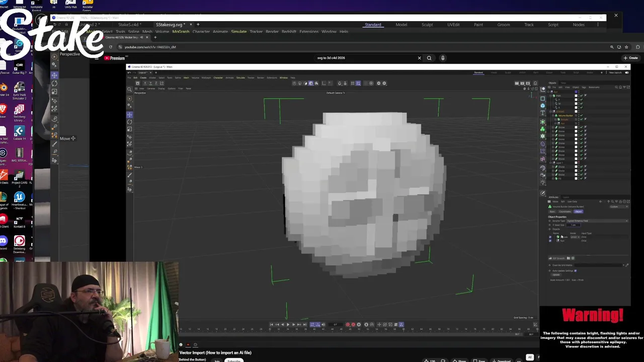Click the Text spline T icon in video's palette
This screenshot has width=644, height=362.
point(543,113)
